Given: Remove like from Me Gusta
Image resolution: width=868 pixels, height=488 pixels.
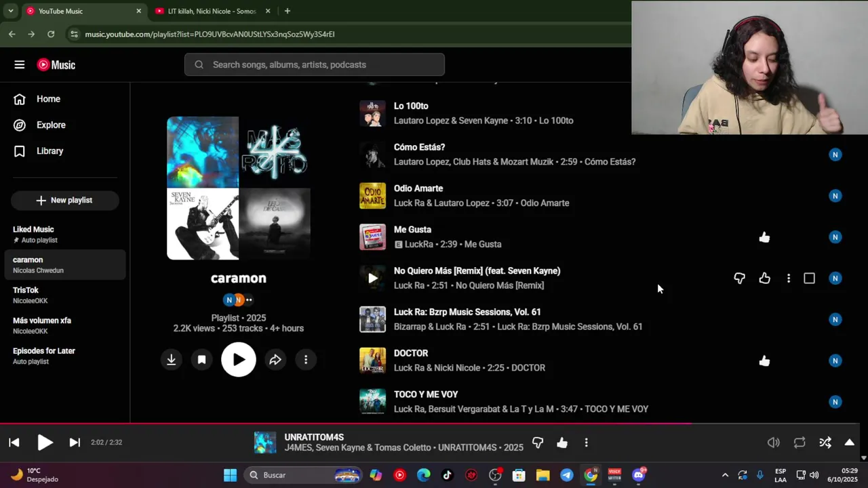Looking at the screenshot, I should 764,237.
